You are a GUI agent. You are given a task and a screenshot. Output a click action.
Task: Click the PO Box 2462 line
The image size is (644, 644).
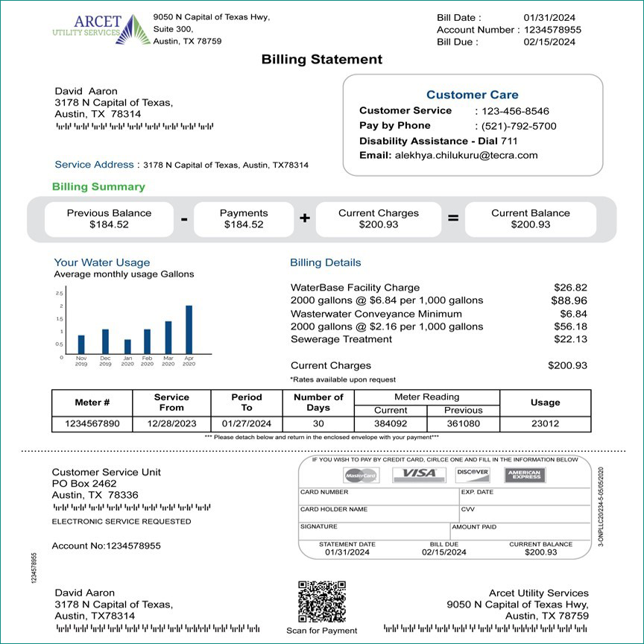pyautogui.click(x=84, y=484)
